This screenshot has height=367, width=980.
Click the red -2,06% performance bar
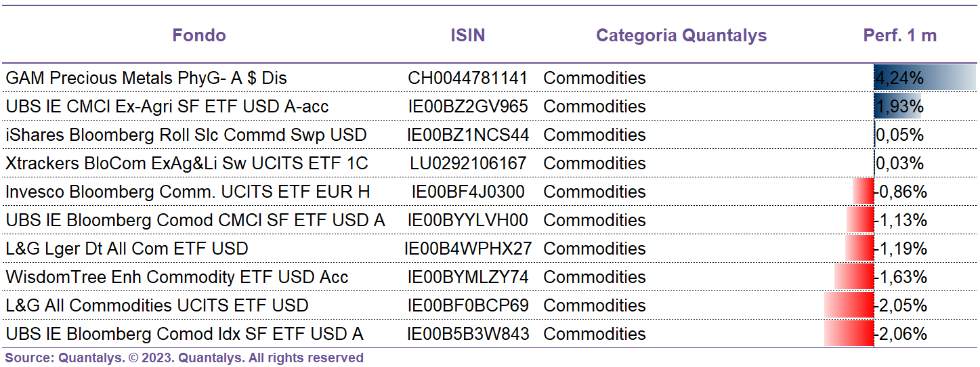point(849,334)
